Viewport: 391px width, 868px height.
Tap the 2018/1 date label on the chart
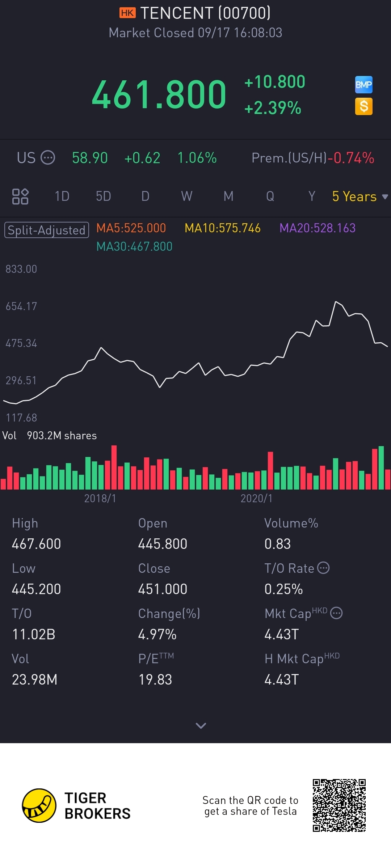pyautogui.click(x=100, y=499)
